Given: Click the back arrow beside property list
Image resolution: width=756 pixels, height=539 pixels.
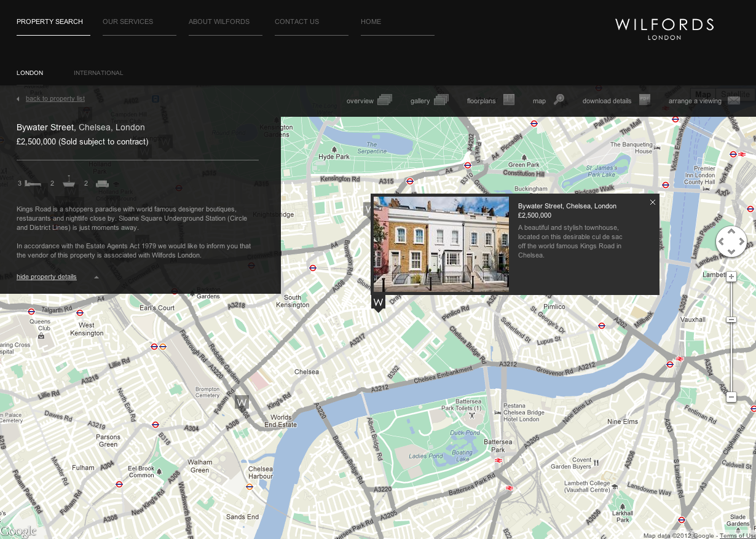Looking at the screenshot, I should click(18, 99).
